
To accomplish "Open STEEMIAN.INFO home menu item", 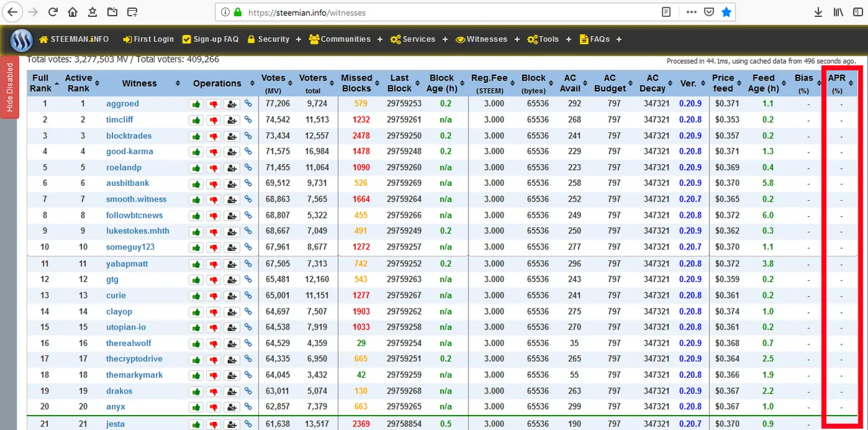I will (x=74, y=39).
